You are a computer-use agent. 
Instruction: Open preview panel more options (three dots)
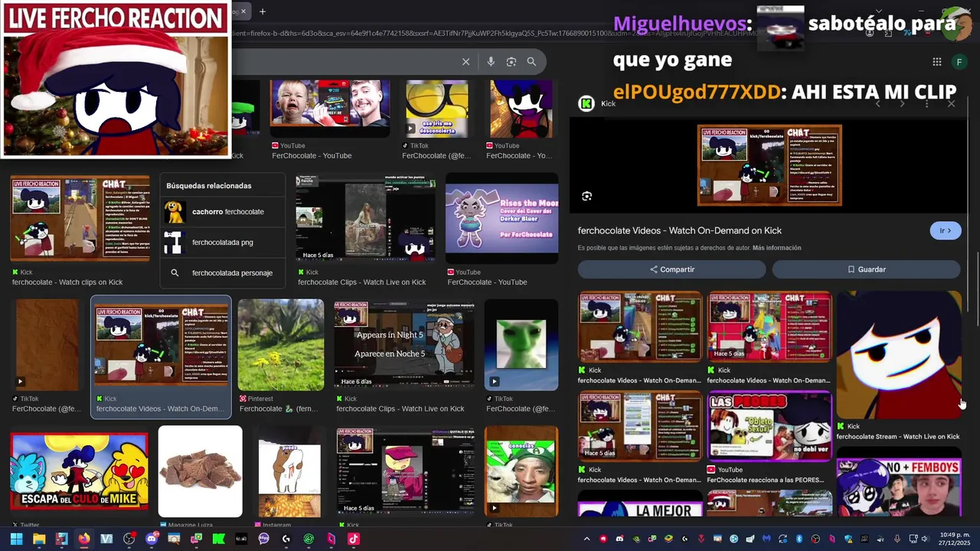(x=927, y=104)
